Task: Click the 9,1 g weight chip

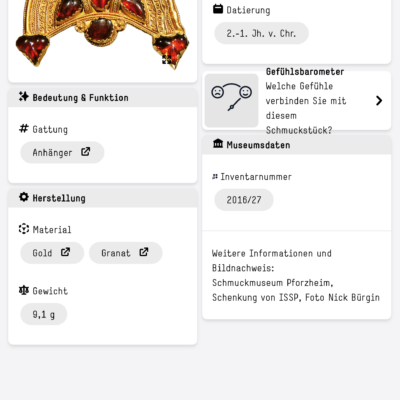Action: (44, 314)
